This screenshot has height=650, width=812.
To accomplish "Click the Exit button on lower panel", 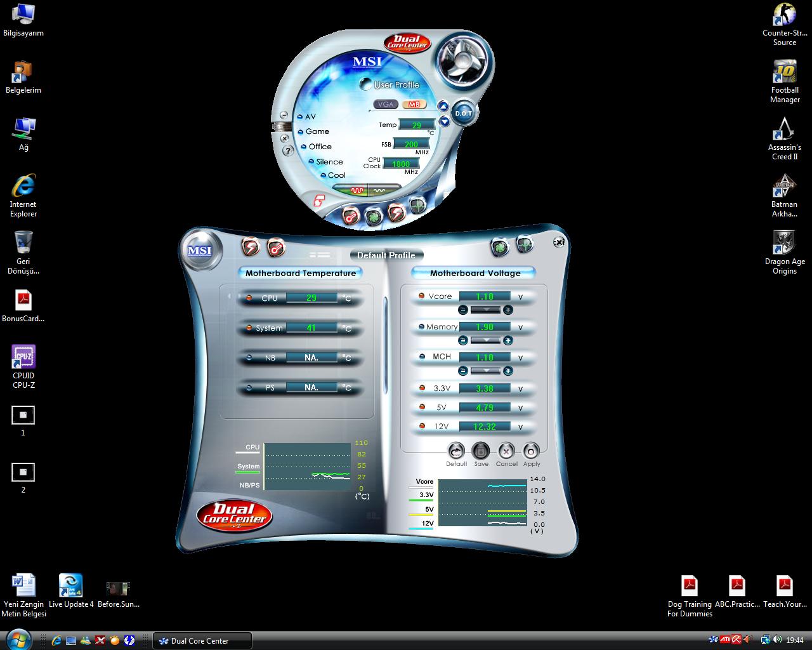I will point(559,242).
